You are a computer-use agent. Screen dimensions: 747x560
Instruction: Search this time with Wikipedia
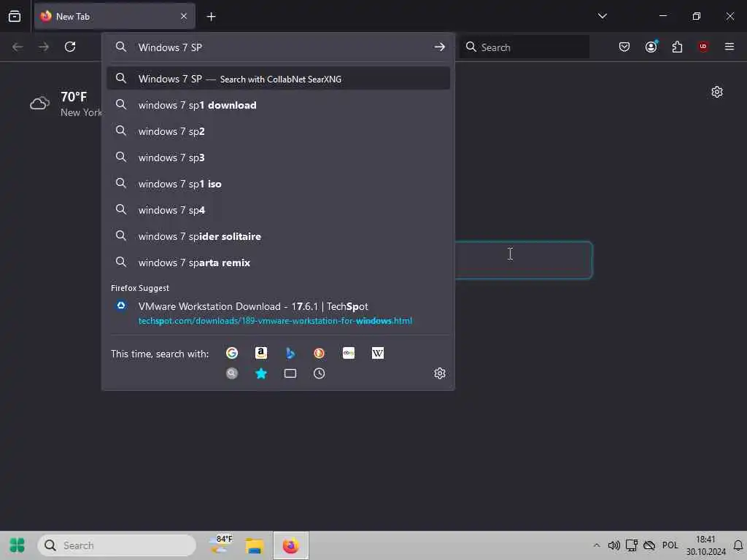(x=377, y=353)
